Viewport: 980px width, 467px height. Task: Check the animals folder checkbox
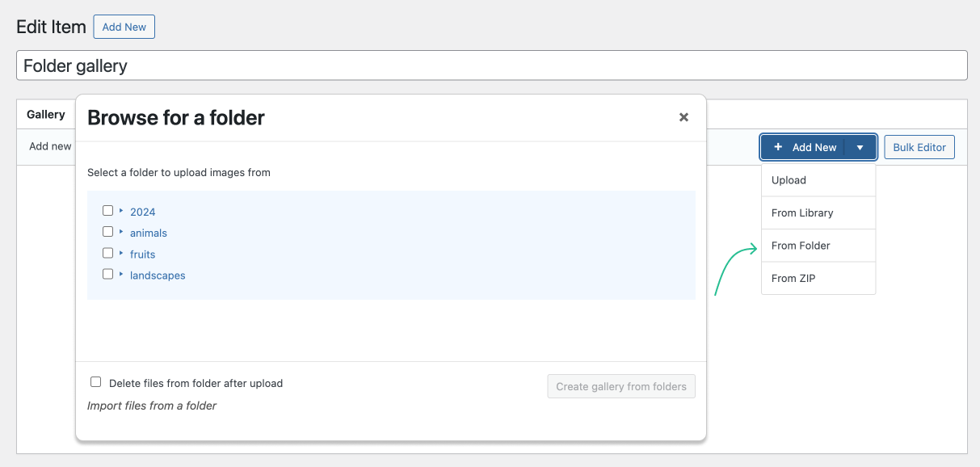pos(108,232)
